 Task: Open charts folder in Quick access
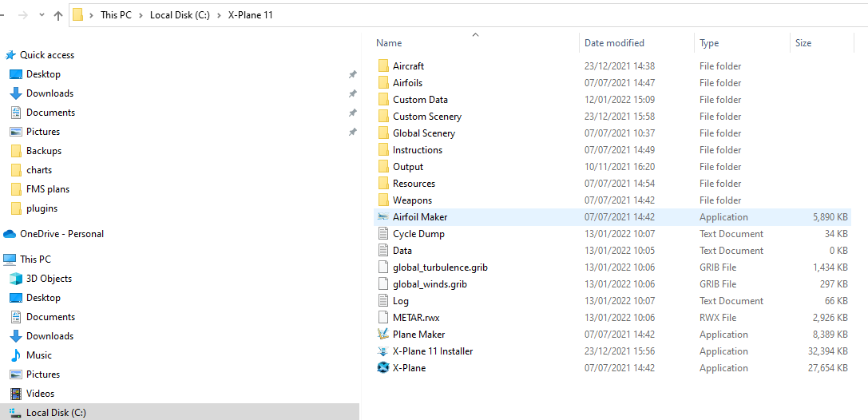click(x=39, y=170)
